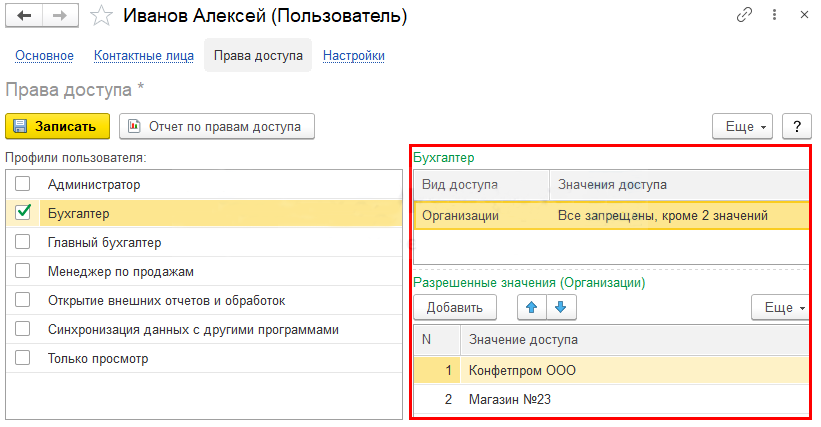
Task: Uncheck the Бухгалтер profile checkbox
Action: tap(23, 212)
